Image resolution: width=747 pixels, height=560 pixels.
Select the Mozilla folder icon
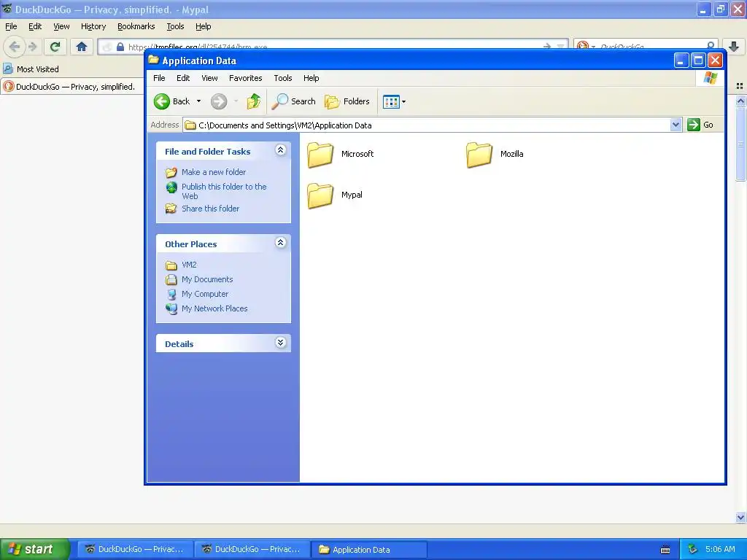click(479, 155)
